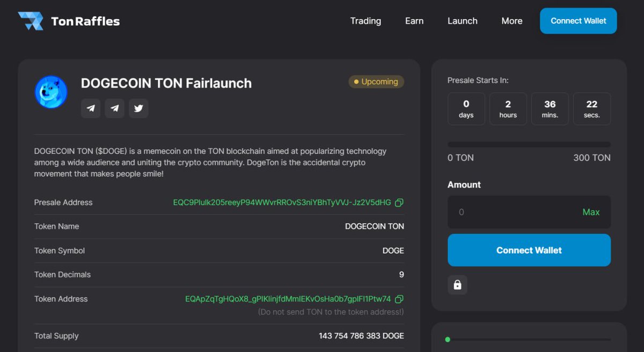The height and width of the screenshot is (352, 644).
Task: Click Max to fill the amount
Action: pos(591,212)
